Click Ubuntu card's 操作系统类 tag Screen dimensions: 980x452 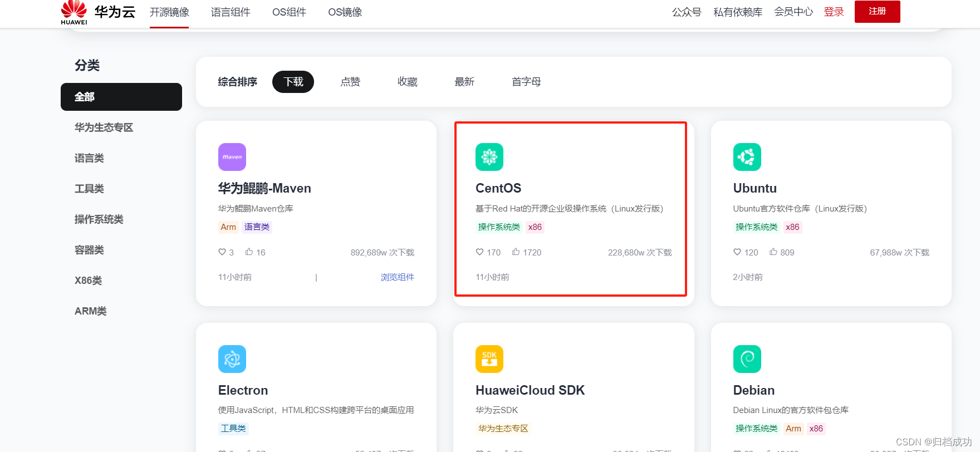coord(757,227)
